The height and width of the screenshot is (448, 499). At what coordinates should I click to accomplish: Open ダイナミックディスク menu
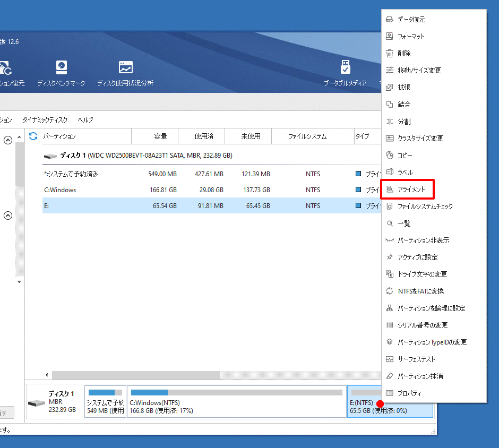(45, 120)
